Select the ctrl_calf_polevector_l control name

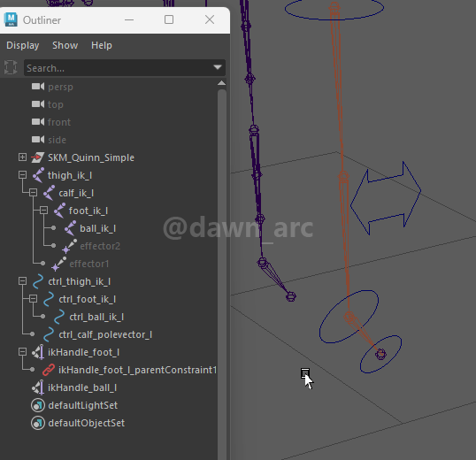(105, 334)
